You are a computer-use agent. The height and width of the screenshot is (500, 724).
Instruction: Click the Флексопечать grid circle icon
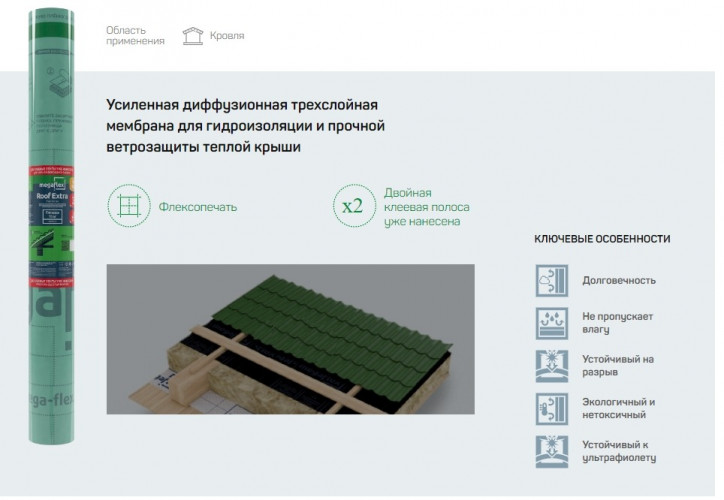tap(129, 206)
